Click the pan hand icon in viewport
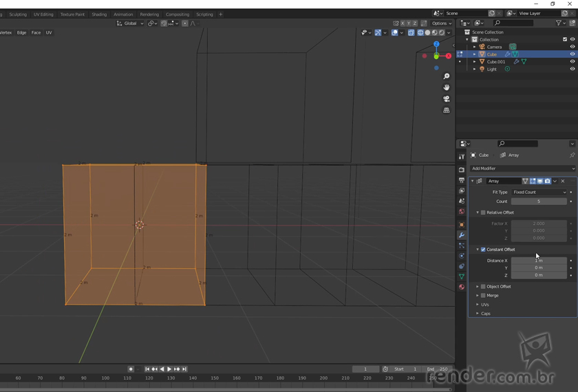The image size is (578, 392). point(447,87)
